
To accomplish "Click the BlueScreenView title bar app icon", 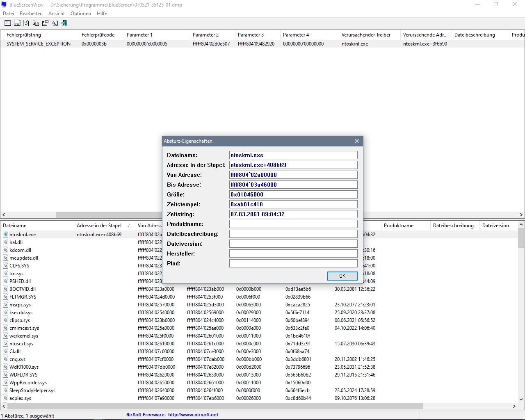I will [x=4, y=5].
